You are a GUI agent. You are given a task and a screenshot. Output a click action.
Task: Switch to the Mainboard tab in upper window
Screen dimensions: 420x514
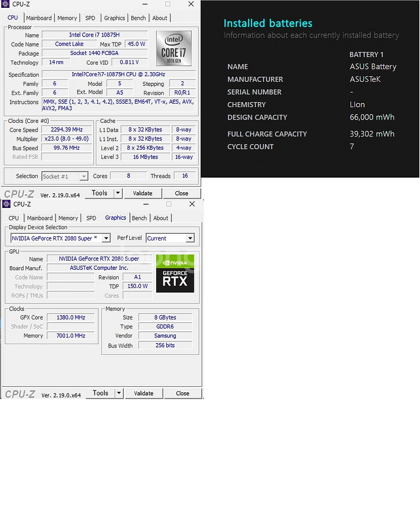(39, 18)
